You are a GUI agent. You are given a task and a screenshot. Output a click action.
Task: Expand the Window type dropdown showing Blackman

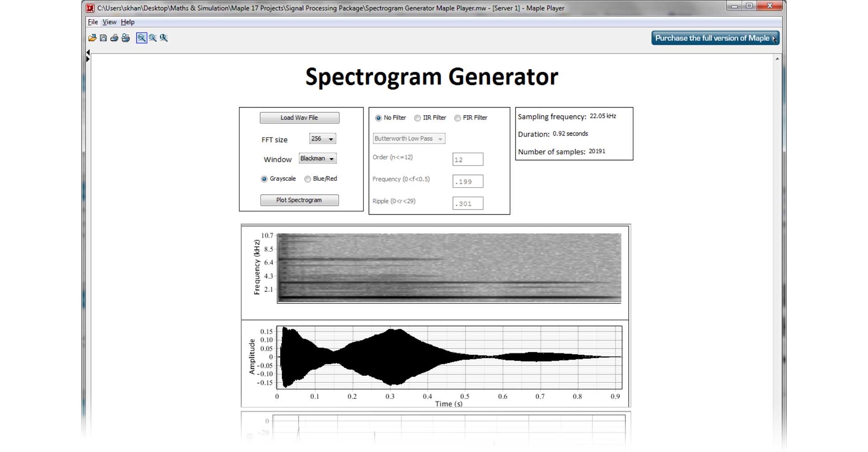(x=317, y=159)
